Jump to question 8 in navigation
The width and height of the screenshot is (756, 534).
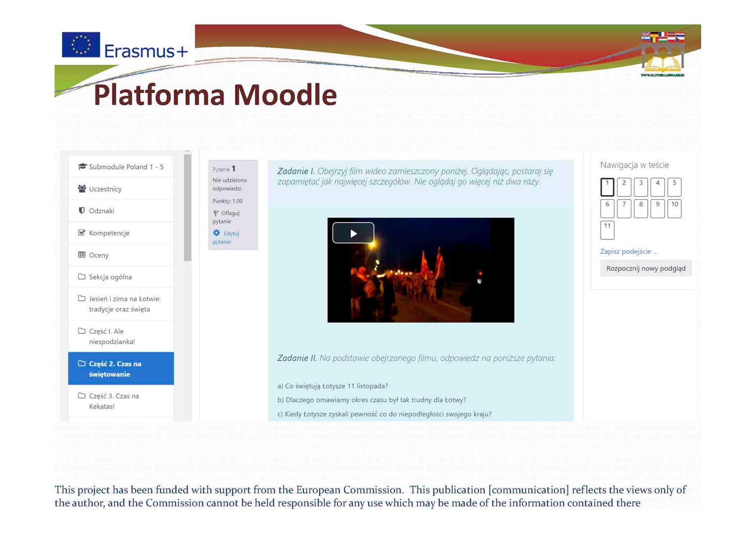point(641,209)
